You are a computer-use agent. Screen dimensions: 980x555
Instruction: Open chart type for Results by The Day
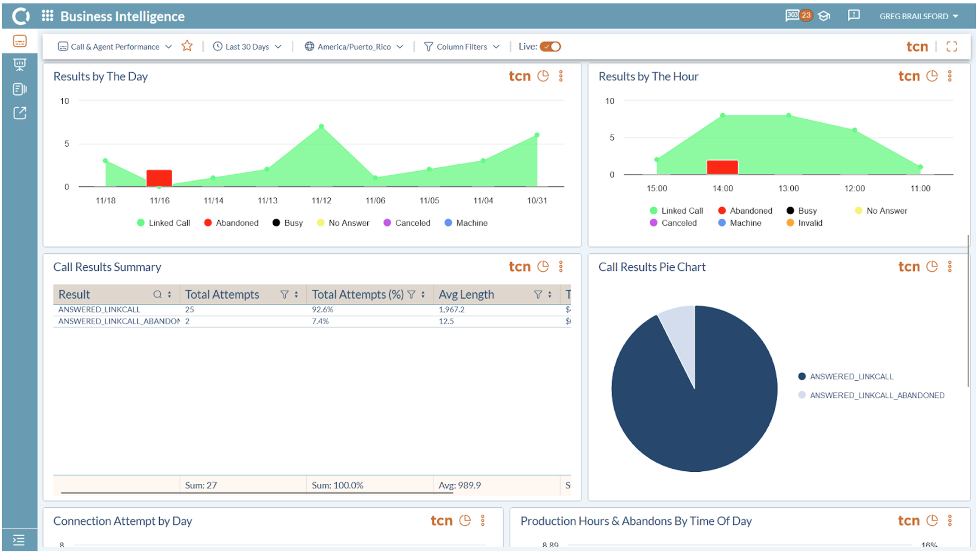click(543, 76)
